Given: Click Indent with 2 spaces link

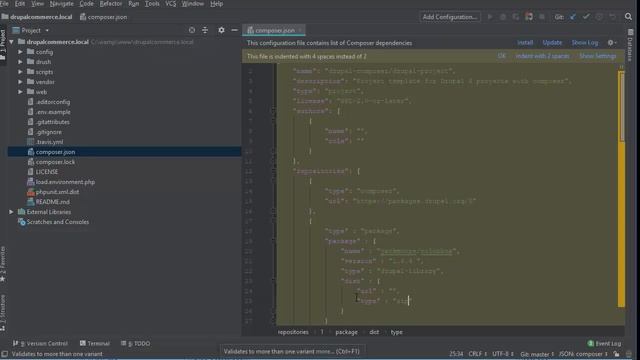Looking at the screenshot, I should tap(542, 56).
